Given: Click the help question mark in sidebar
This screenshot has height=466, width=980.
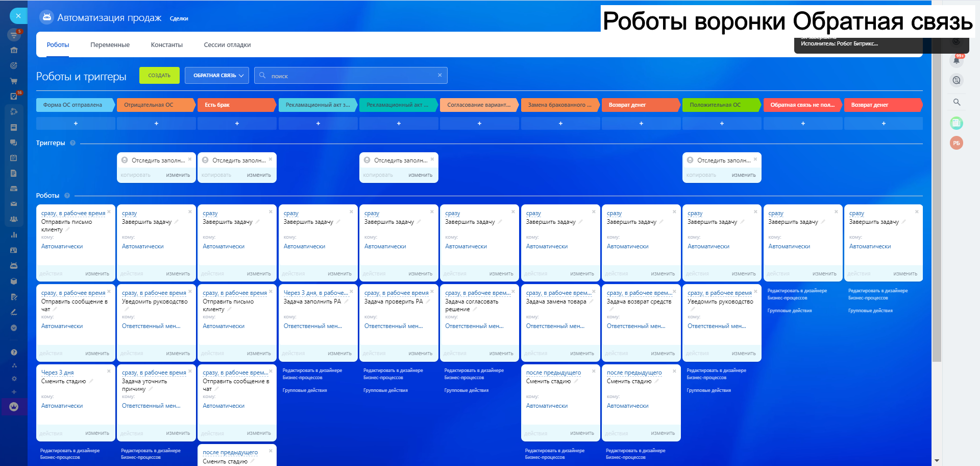Looking at the screenshot, I should [x=14, y=353].
